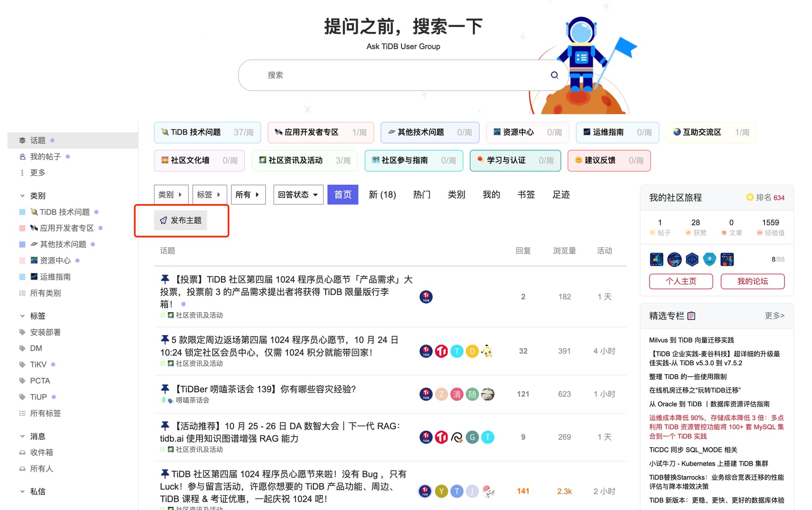812x510 pixels.
Task: Collapse the 类别 sidebar section
Action: [22, 196]
